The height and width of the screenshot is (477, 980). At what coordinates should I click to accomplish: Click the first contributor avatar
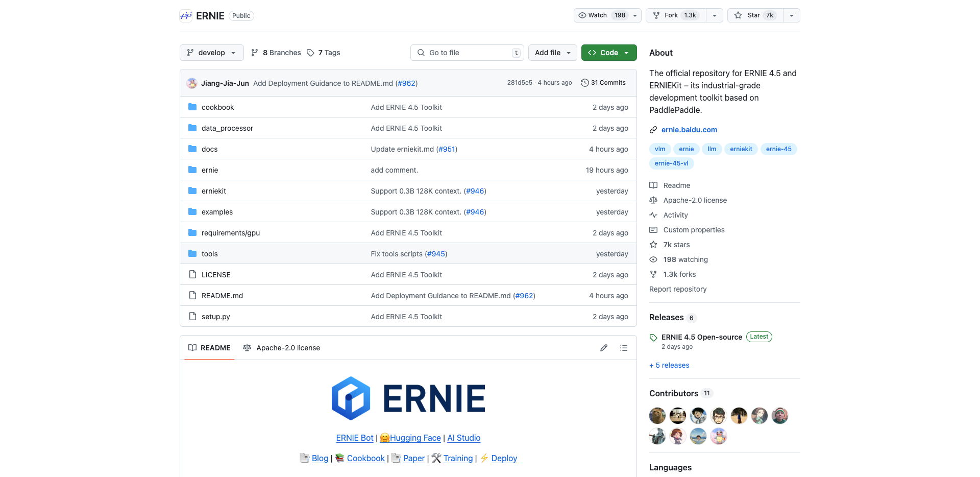[657, 416]
